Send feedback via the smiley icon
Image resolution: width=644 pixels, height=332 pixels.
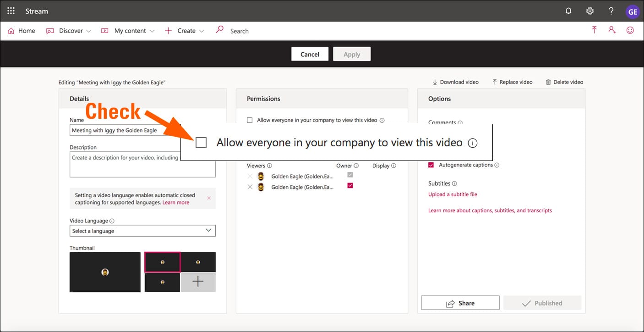coord(630,30)
